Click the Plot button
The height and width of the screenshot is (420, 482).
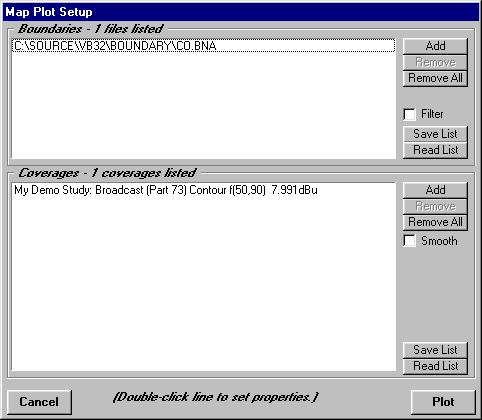(443, 402)
